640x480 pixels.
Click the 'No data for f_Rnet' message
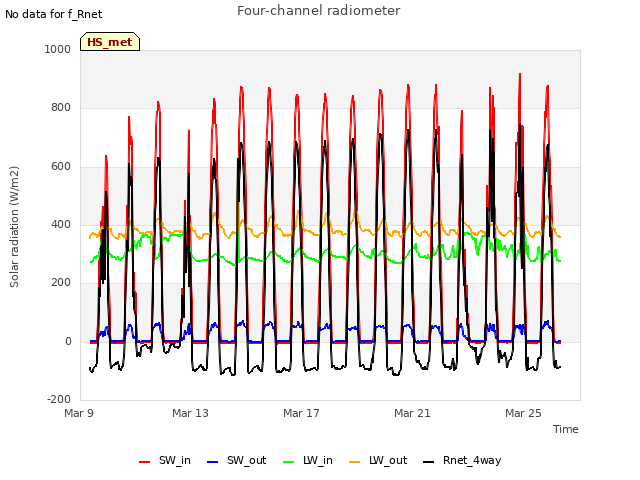(x=53, y=14)
